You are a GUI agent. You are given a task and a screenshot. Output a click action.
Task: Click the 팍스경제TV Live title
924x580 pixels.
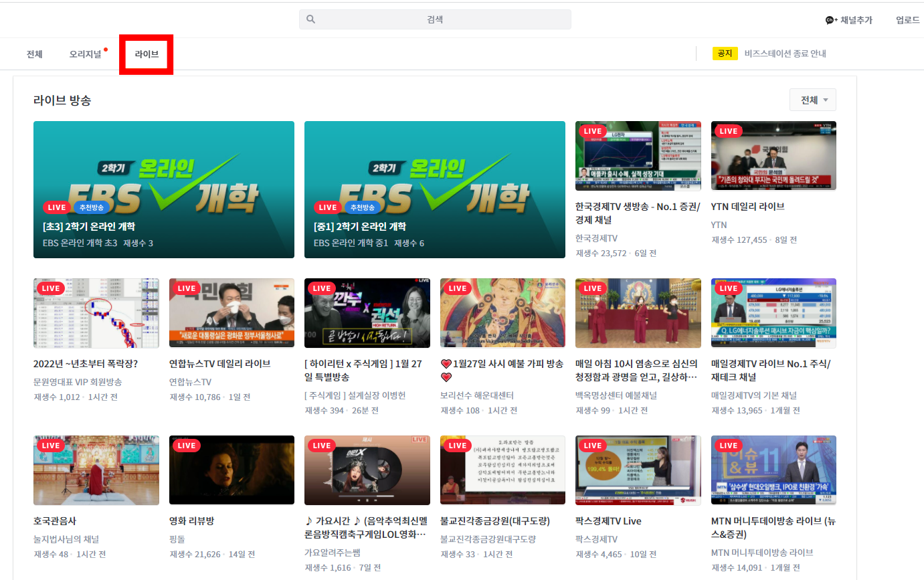[609, 521]
